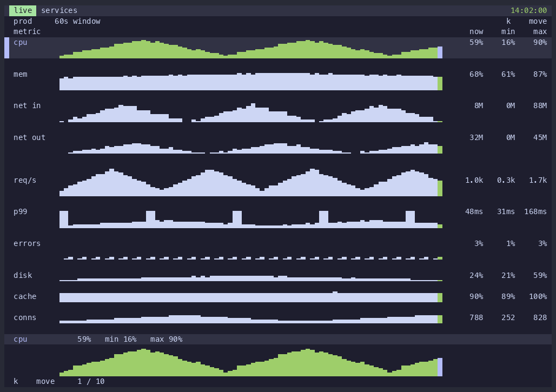Select the cpu metric row label

pos(20,43)
